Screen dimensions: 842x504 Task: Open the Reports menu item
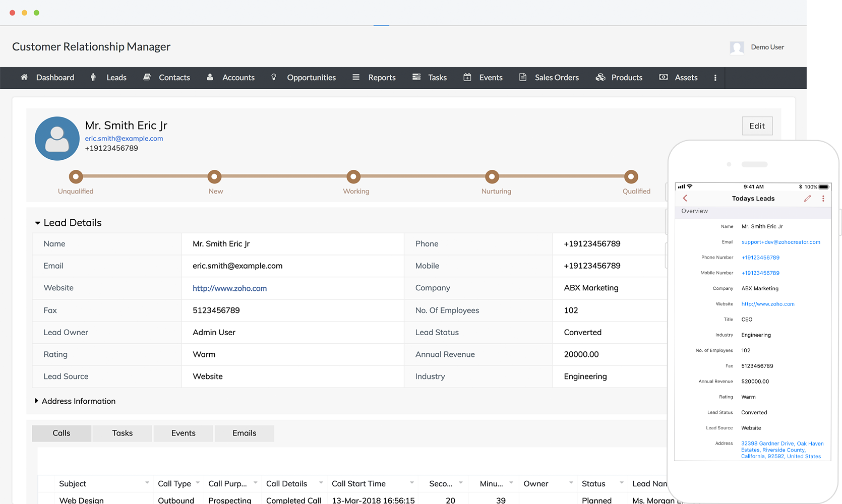381,78
